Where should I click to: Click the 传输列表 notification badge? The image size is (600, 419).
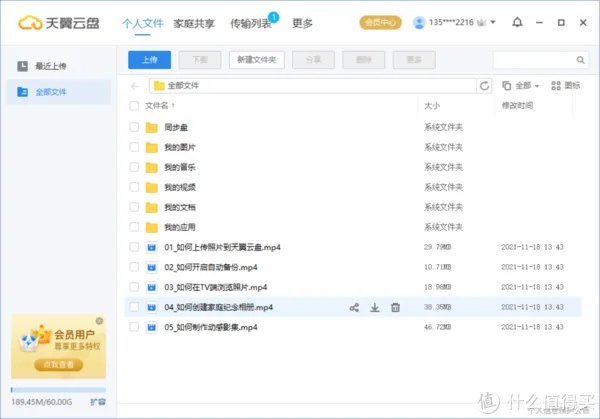[274, 17]
